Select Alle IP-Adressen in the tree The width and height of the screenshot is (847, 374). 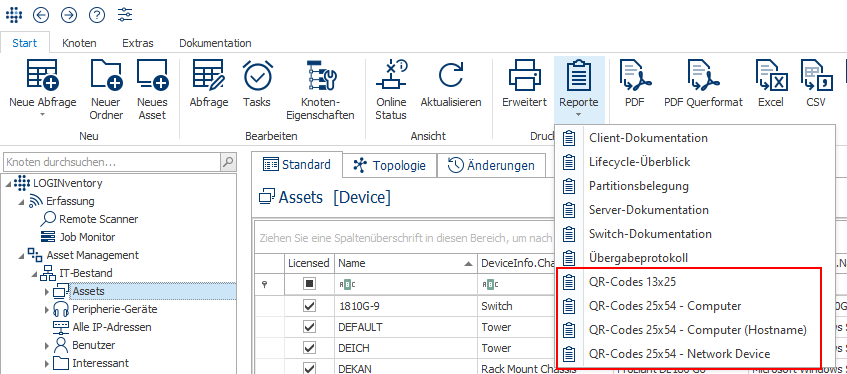[x=112, y=327]
